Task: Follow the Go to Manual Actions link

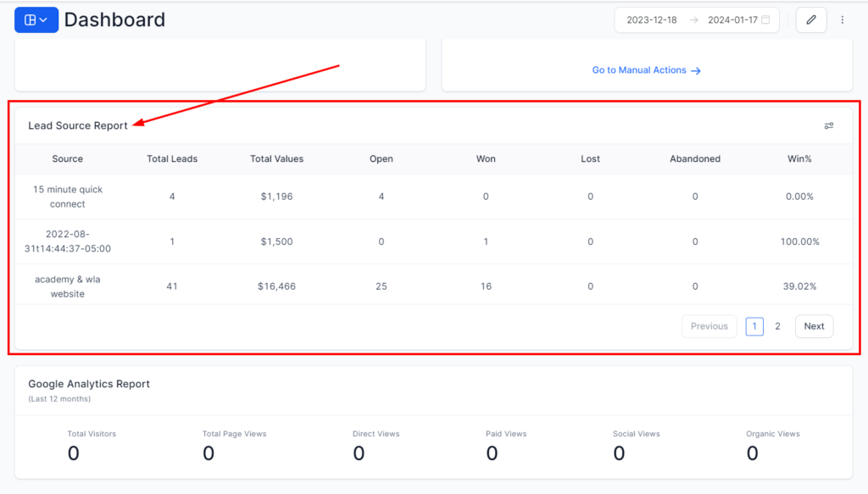Action: point(639,70)
